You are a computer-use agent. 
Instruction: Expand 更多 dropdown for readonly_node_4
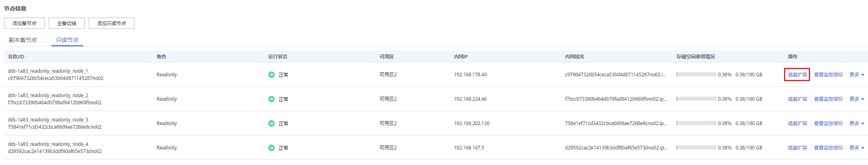(x=856, y=148)
